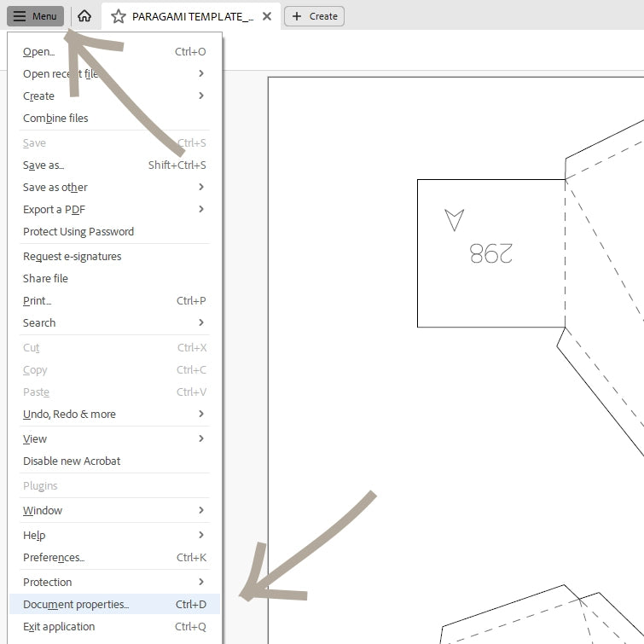The image size is (644, 644).
Task: Expand the Open recent files submenu
Action: 201,74
